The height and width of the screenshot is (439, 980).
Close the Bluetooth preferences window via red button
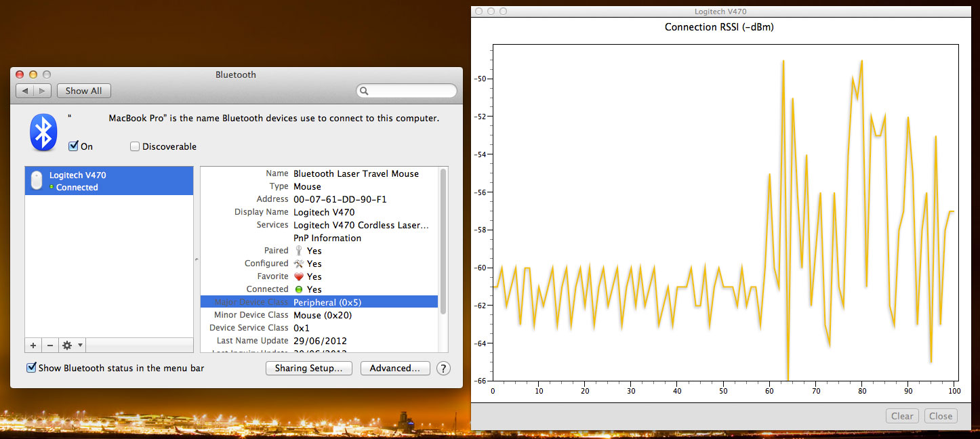tap(20, 75)
